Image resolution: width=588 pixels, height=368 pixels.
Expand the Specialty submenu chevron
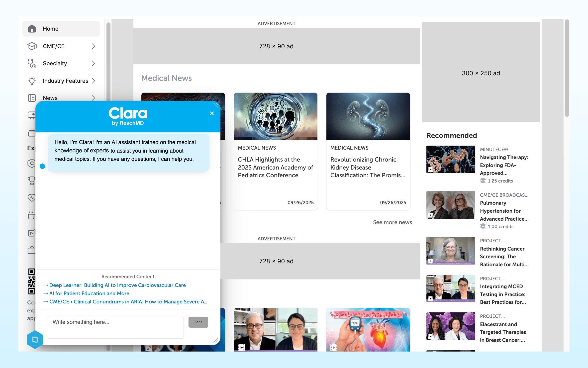(x=94, y=63)
